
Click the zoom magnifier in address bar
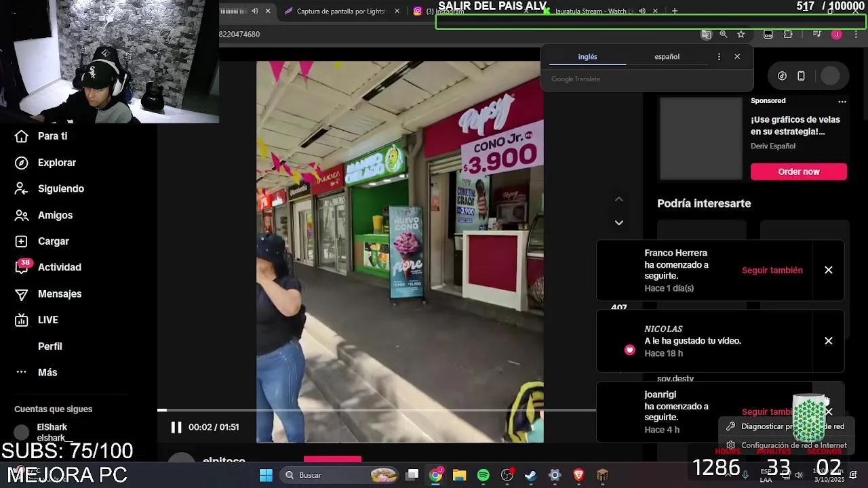point(724,35)
